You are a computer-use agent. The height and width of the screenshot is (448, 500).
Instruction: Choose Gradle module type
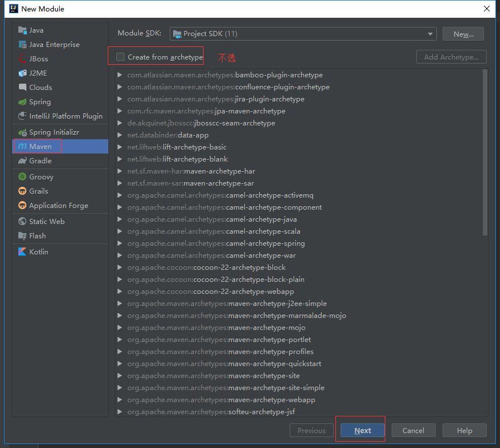coord(60,160)
